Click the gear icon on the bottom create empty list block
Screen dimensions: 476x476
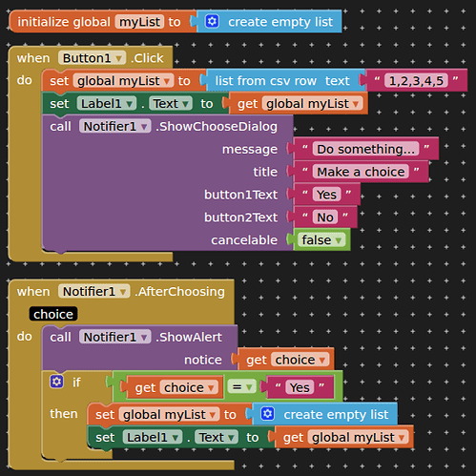coord(267,414)
